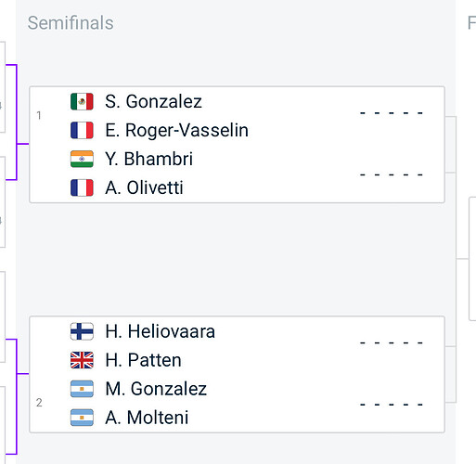Open H. Heliovaara player name
This screenshot has width=476, height=464.
click(160, 331)
